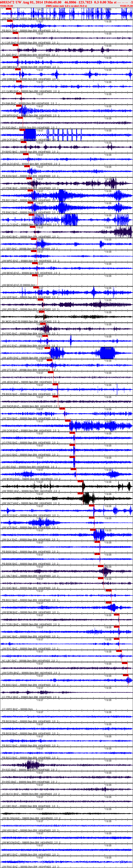Select the UW WPW EHZ trace label
133x868 pixels.
31,116
